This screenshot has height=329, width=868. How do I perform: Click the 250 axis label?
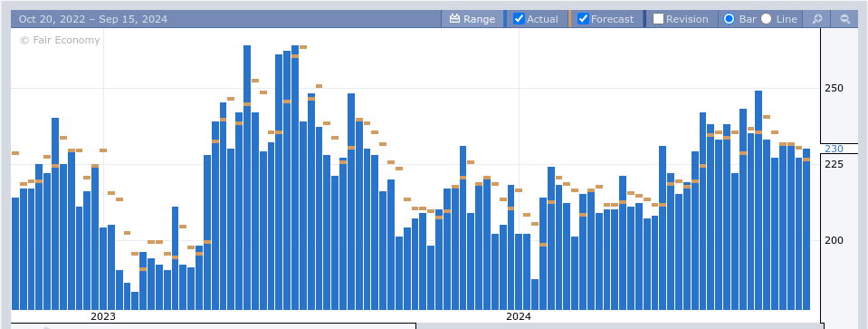pyautogui.click(x=834, y=89)
